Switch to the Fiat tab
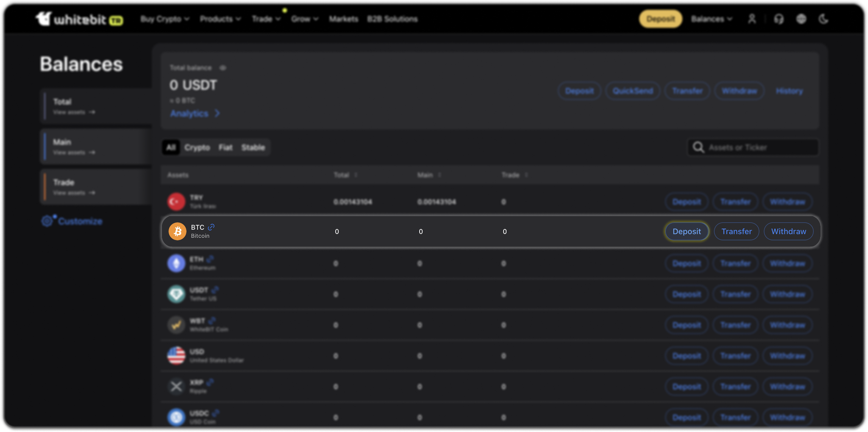Image resolution: width=868 pixels, height=432 pixels. 225,148
